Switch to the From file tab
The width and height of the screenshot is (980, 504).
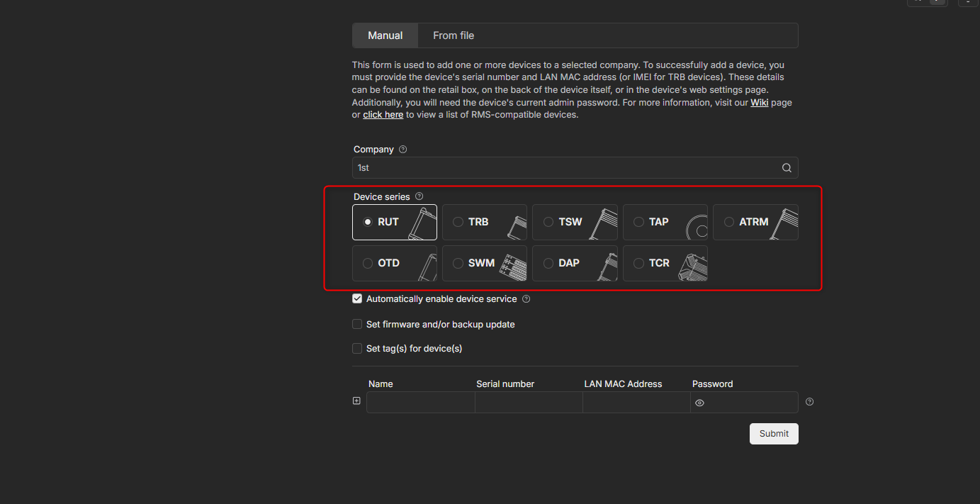coord(454,35)
